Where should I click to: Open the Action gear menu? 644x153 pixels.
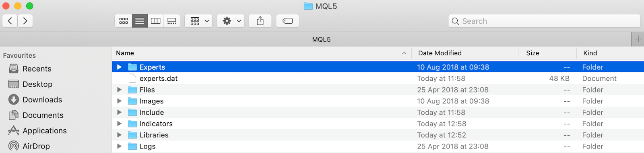[x=231, y=21]
